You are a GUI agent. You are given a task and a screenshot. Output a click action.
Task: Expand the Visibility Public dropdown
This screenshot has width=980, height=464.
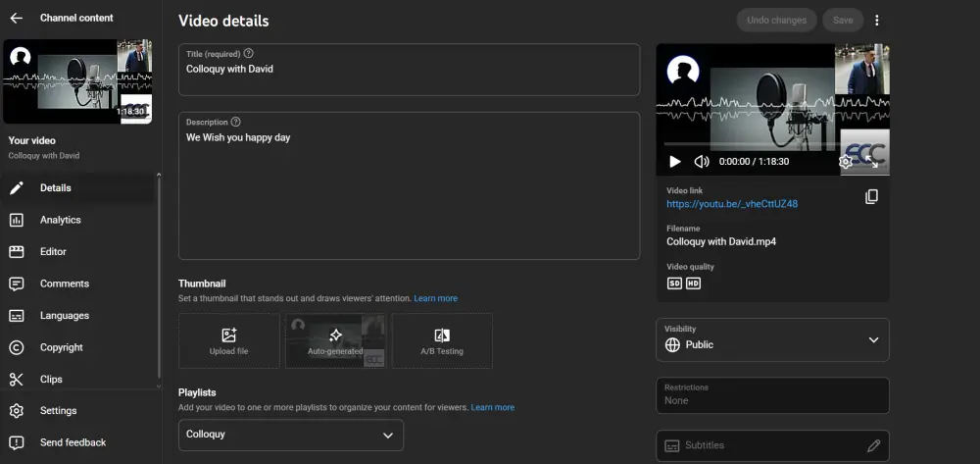coord(772,339)
